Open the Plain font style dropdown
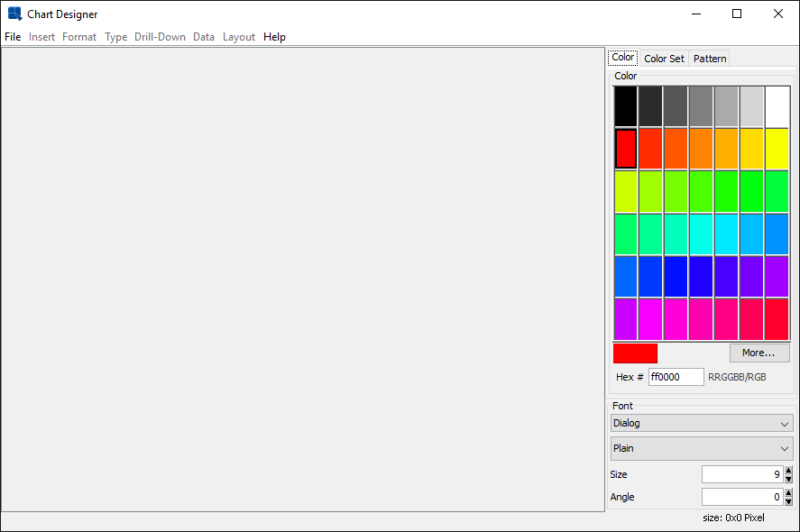800x532 pixels. [x=702, y=448]
